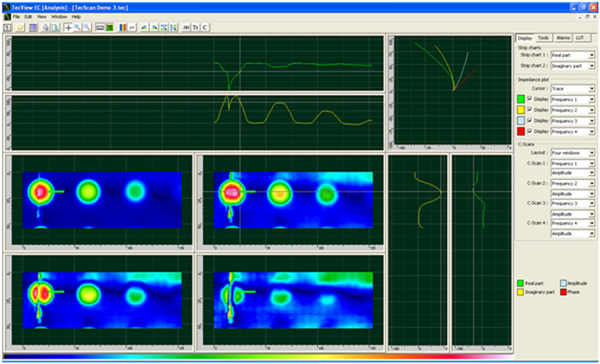
Task: Select the second magnifier zoom tool
Action: point(87,28)
